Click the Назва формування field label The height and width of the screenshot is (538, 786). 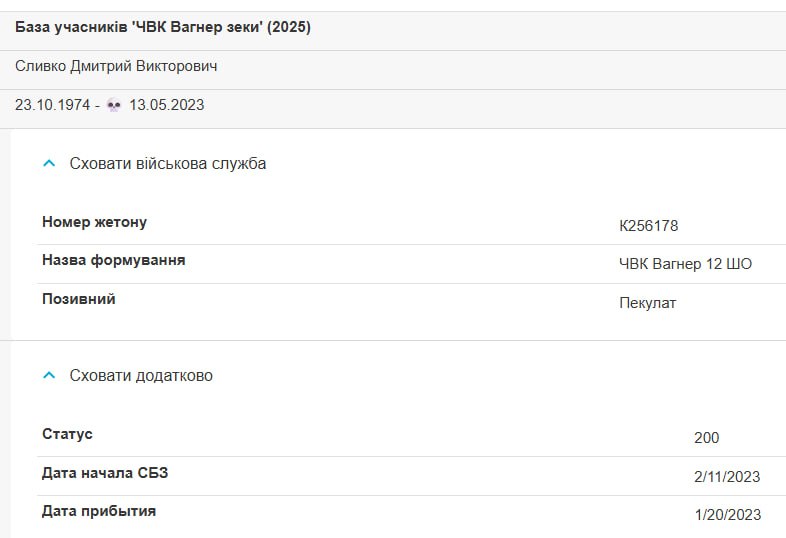click(x=114, y=260)
